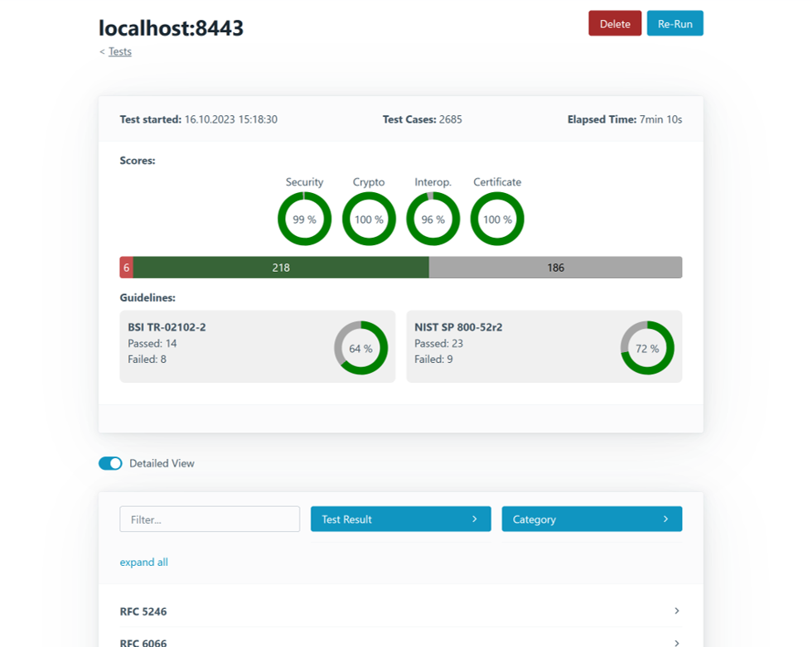Focus the Filter text input field
The height and width of the screenshot is (647, 812).
click(x=210, y=519)
